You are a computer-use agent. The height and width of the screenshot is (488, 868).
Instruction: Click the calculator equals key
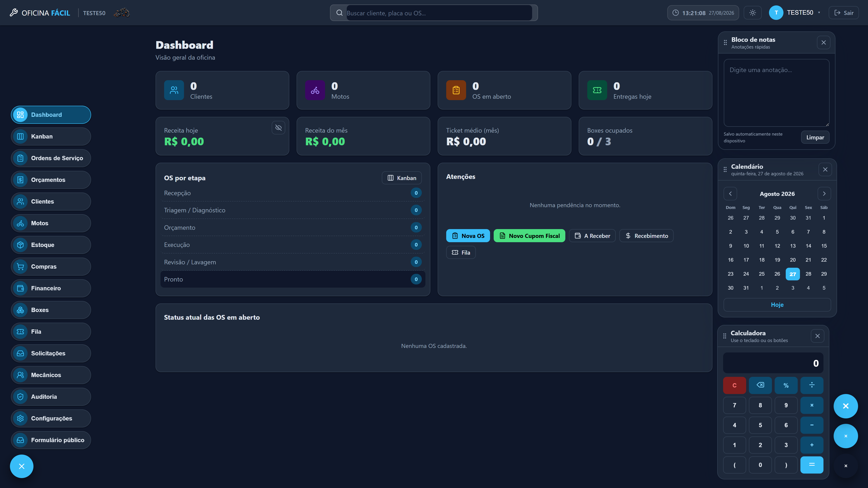pyautogui.click(x=812, y=465)
